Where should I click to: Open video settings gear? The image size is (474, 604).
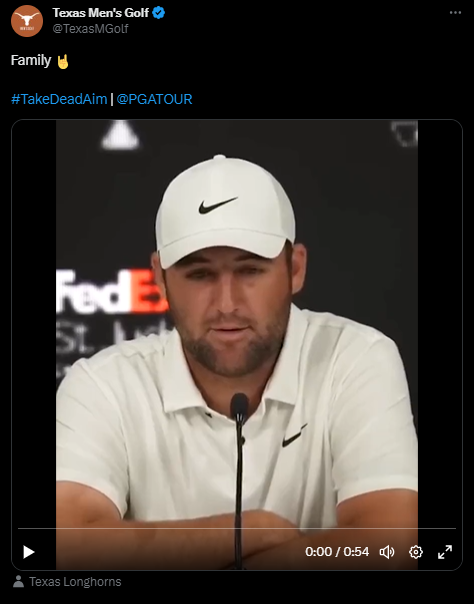416,552
